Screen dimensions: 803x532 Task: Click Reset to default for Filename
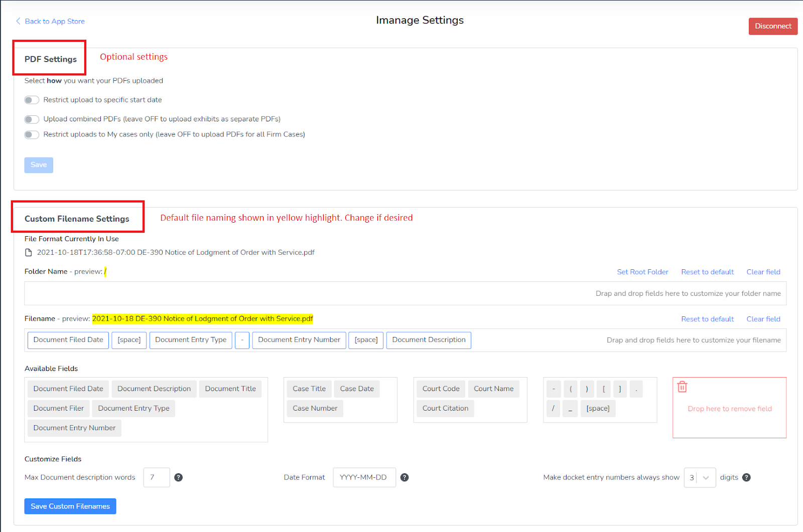coord(707,319)
